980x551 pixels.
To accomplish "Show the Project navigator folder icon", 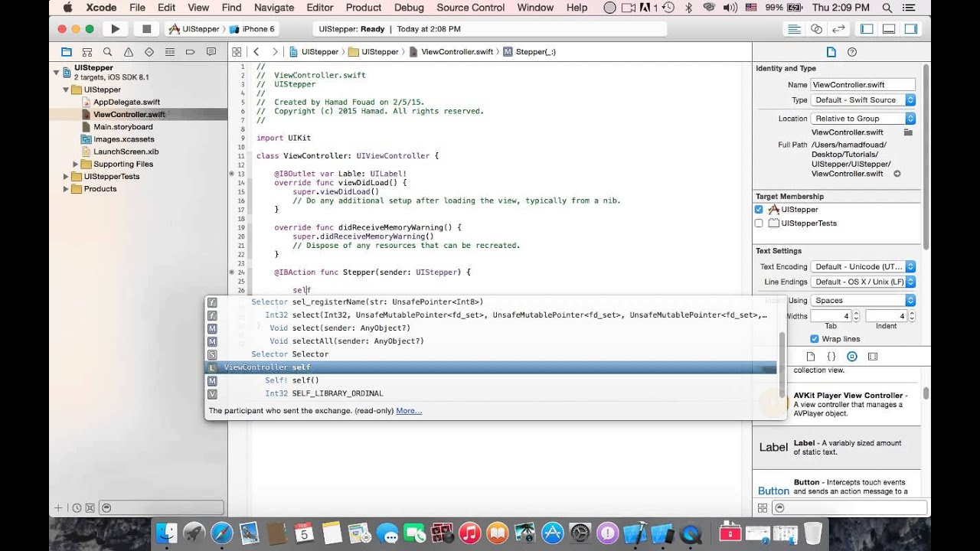I will coord(66,52).
